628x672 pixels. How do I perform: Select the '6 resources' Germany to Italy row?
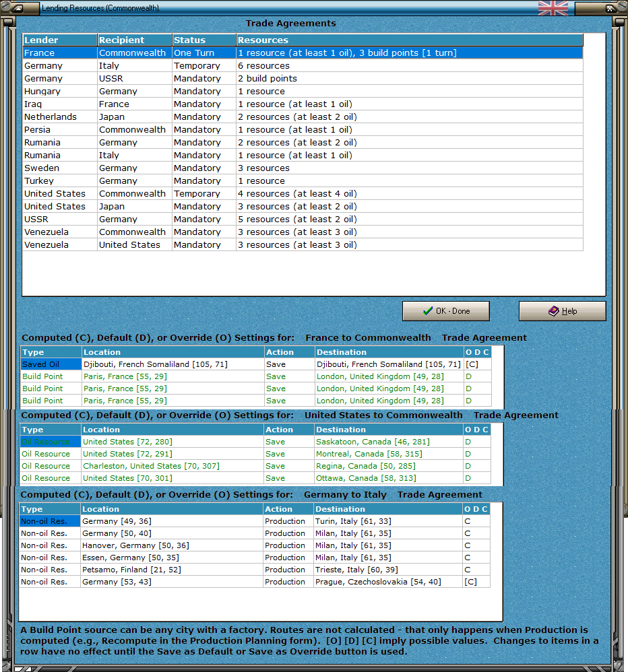coord(303,65)
